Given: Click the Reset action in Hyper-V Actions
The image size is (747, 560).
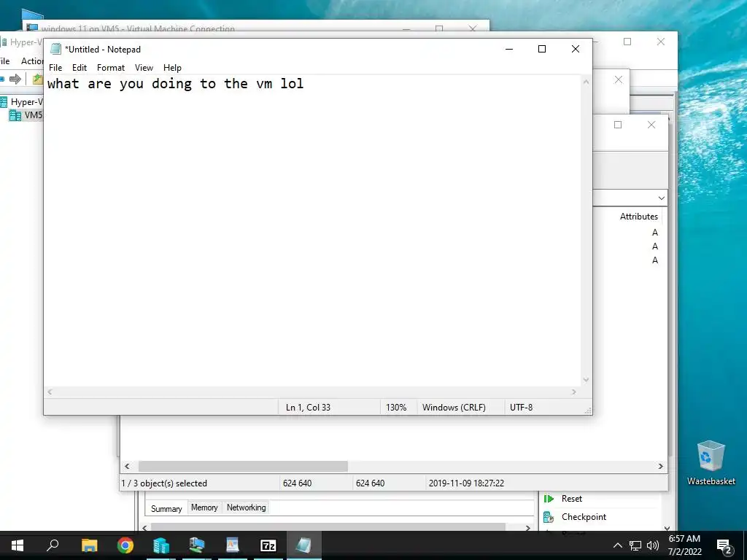Looking at the screenshot, I should click(572, 499).
